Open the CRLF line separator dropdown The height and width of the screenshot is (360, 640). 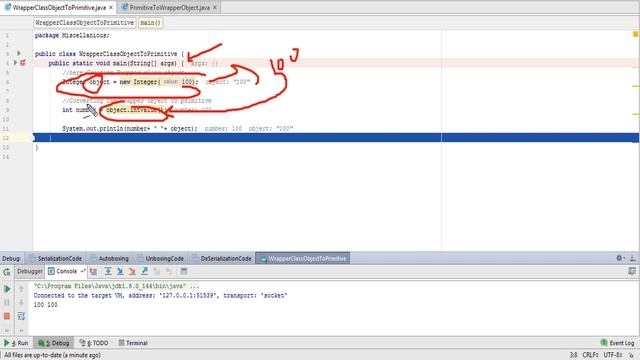(x=590, y=355)
